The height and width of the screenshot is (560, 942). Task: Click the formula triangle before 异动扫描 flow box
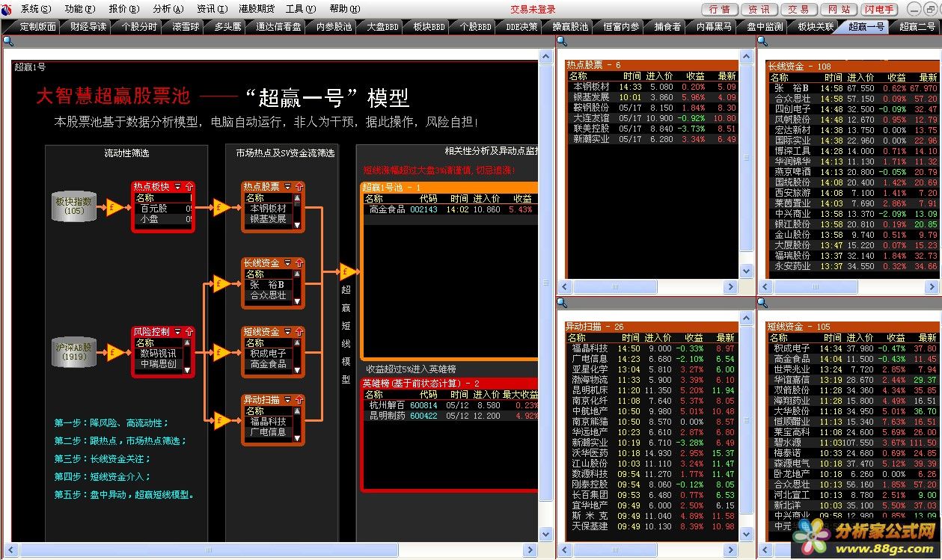(x=221, y=421)
